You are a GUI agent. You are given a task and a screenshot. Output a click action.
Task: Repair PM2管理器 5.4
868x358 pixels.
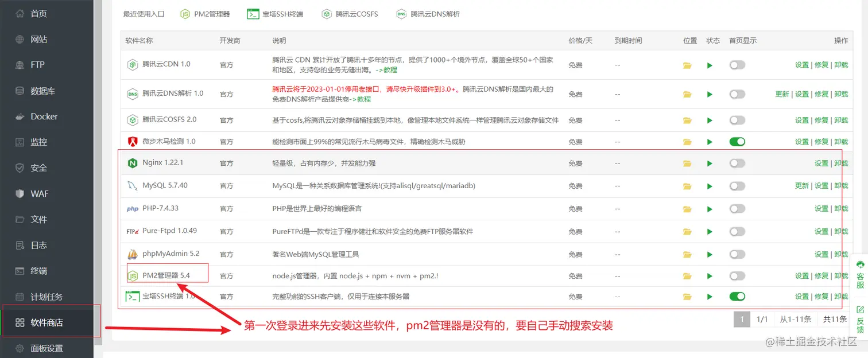click(x=821, y=276)
